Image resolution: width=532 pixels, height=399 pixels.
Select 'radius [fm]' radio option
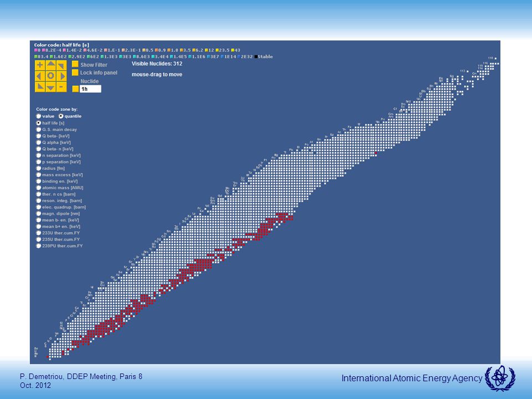(39, 168)
